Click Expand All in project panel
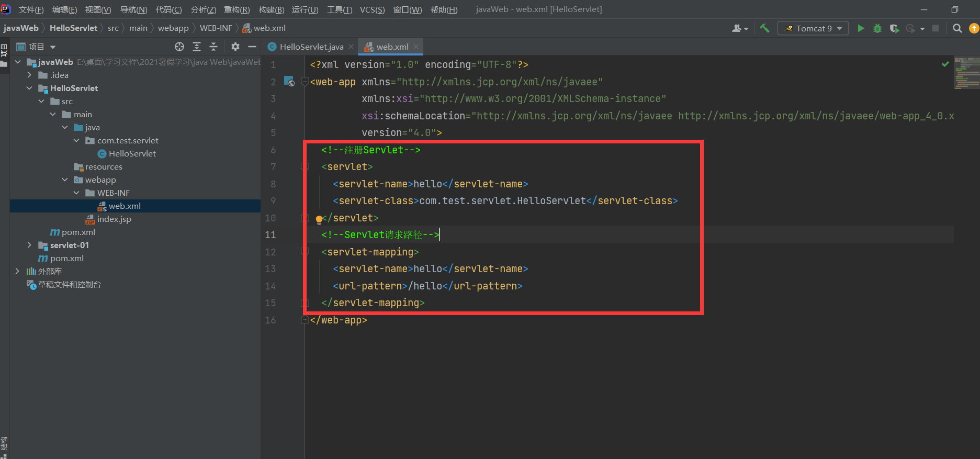 coord(197,47)
